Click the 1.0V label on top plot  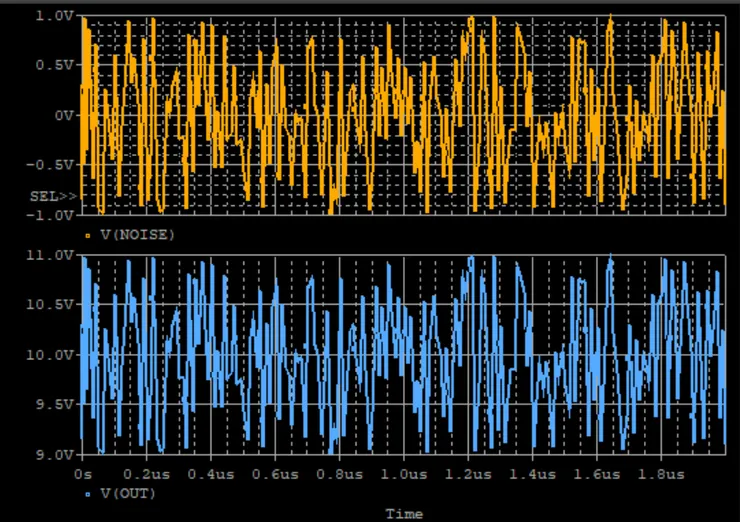pyautogui.click(x=55, y=17)
